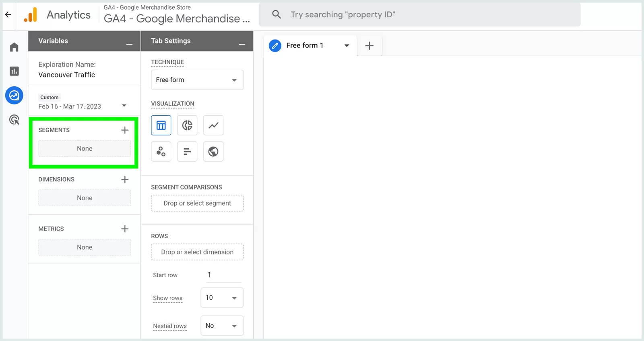The image size is (644, 341).
Task: Click the Feb 16 - Mar 17, 2023 date
Action: [x=70, y=106]
